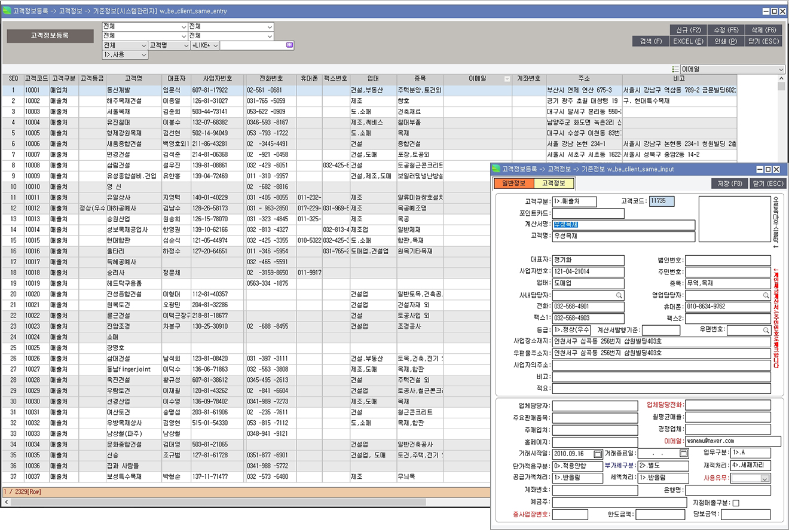Click the 검색 (F) button
The width and height of the screenshot is (789, 532).
[x=650, y=41]
